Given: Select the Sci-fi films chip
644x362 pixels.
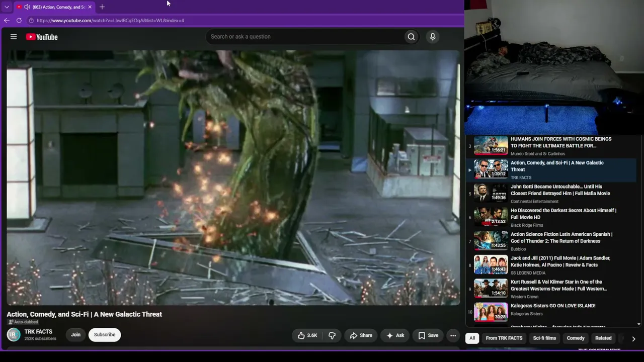Looking at the screenshot, I should coord(544,338).
